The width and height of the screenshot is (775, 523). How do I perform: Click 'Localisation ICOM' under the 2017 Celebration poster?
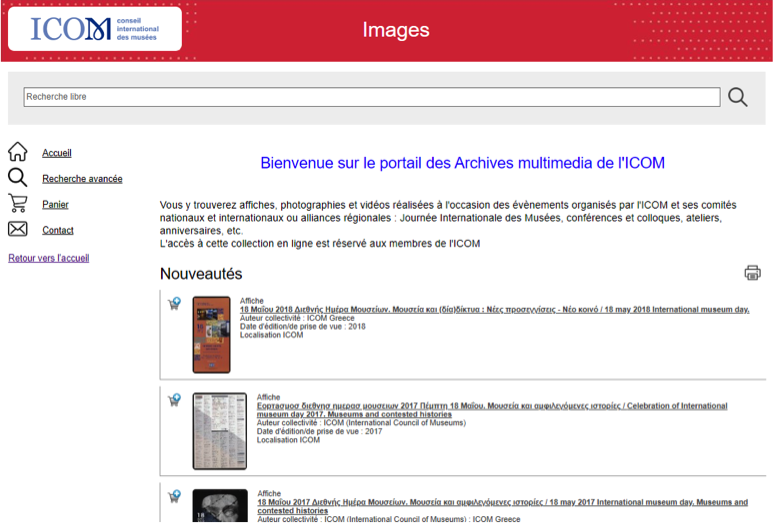288,439
